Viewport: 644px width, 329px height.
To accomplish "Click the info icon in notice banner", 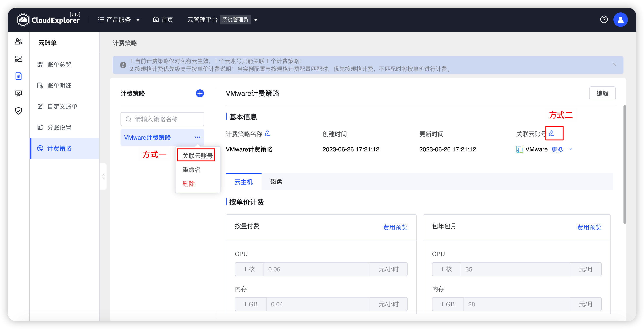I will tap(123, 65).
